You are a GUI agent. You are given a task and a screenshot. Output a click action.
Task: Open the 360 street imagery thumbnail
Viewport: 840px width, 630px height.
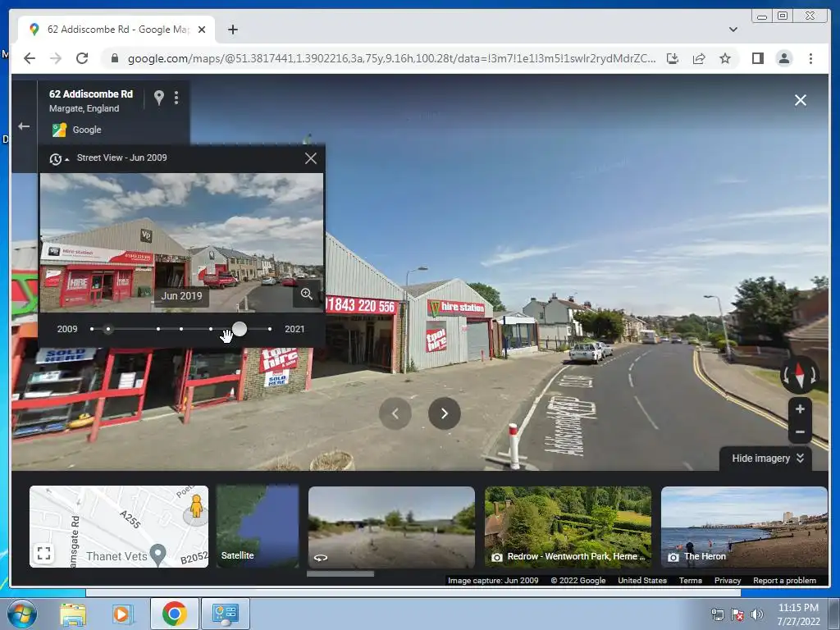[x=391, y=527]
